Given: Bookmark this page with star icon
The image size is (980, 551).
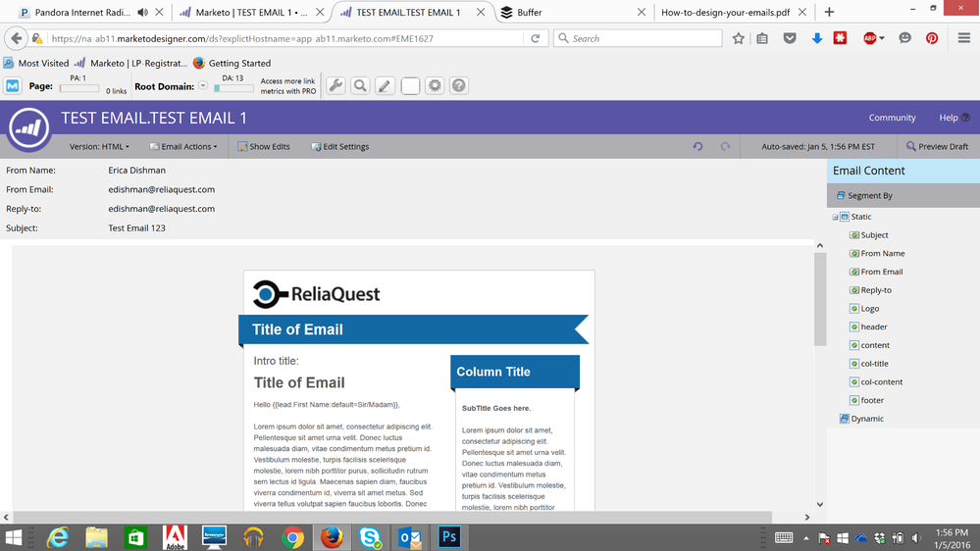Looking at the screenshot, I should [x=738, y=38].
